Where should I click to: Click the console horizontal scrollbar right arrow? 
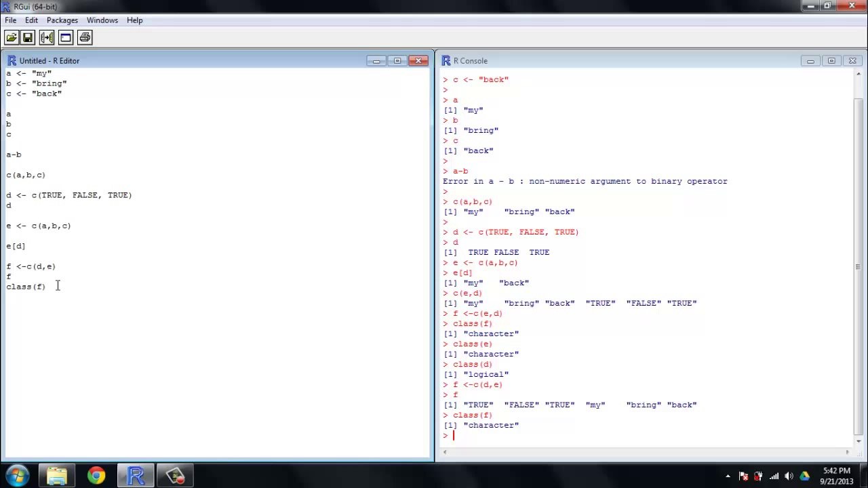[847, 452]
